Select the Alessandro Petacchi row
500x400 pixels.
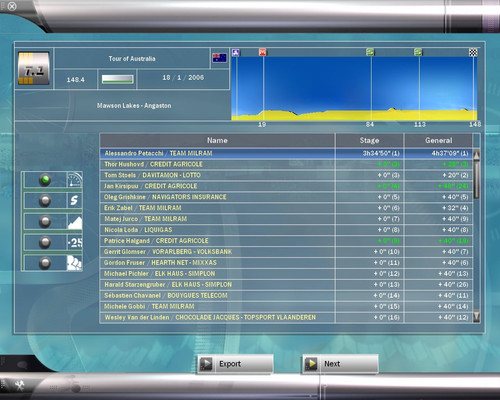pos(286,153)
